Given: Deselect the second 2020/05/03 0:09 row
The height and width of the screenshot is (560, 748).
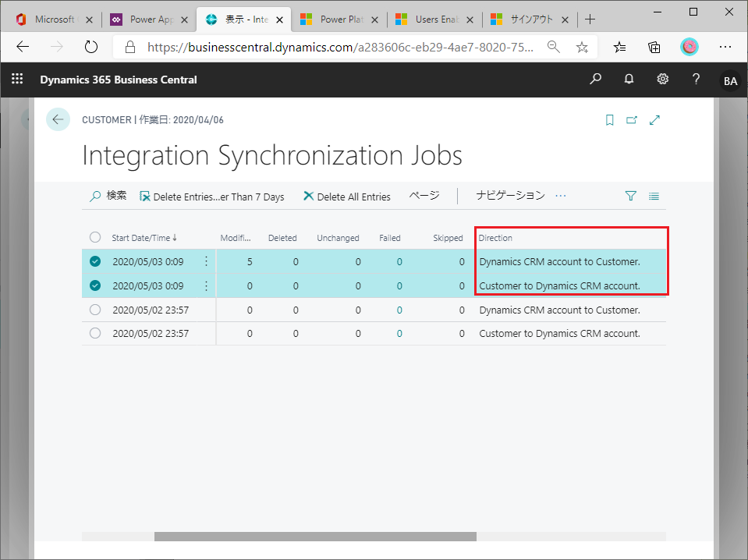Looking at the screenshot, I should [95, 285].
